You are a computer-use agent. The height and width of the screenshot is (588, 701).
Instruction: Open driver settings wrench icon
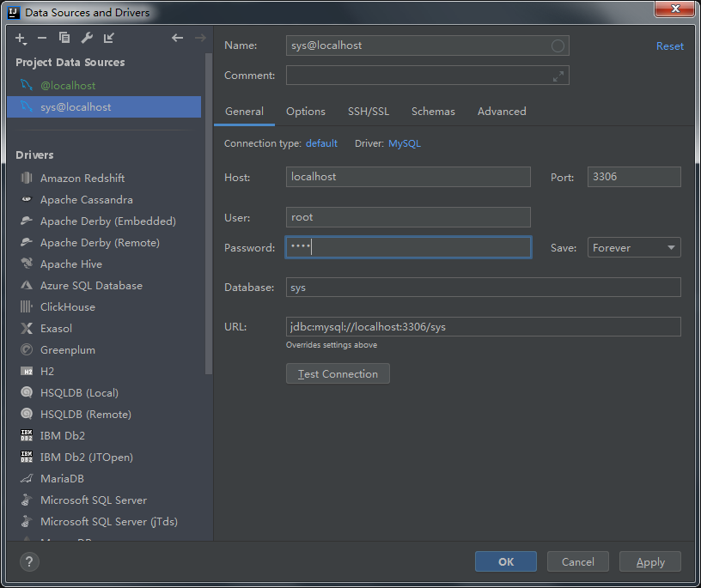point(87,38)
